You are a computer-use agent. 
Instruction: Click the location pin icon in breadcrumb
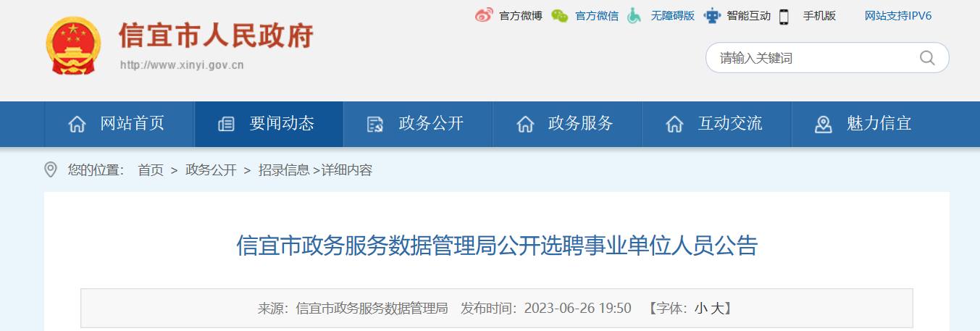coord(51,170)
